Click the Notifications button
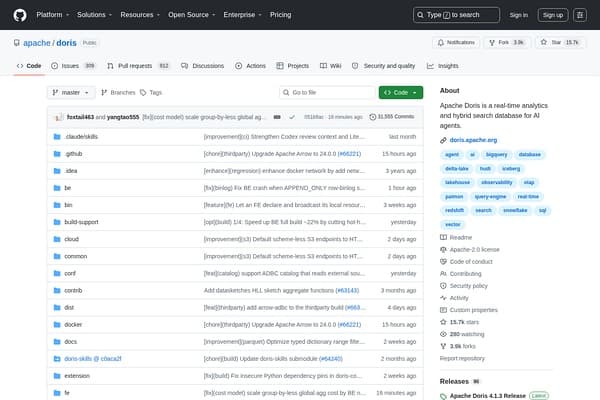This screenshot has width=600, height=400. (456, 42)
